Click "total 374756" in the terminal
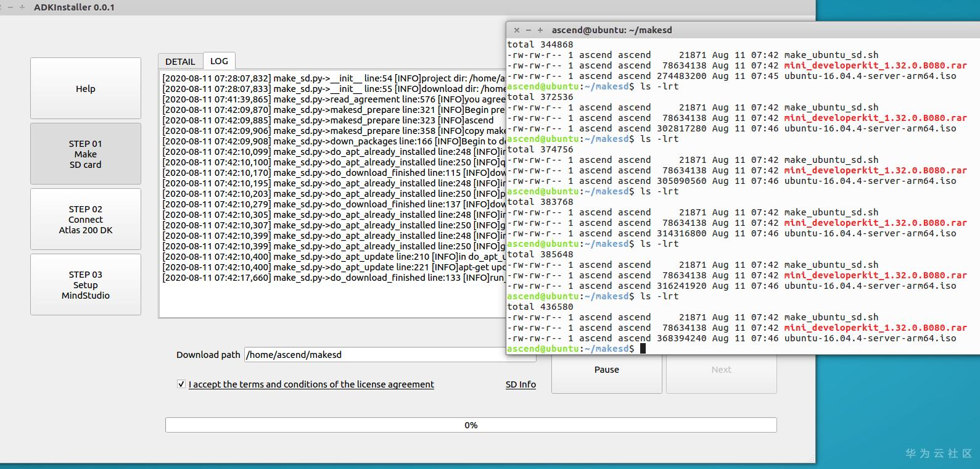 pyautogui.click(x=540, y=149)
